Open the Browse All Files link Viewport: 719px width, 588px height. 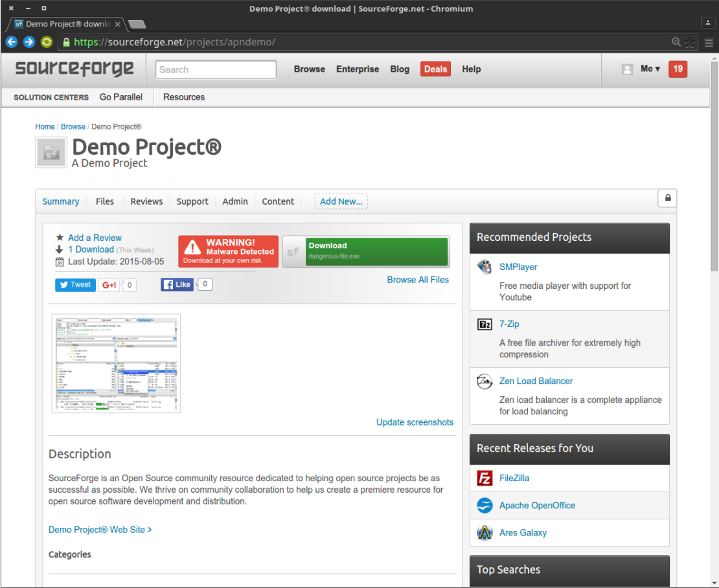pos(418,280)
